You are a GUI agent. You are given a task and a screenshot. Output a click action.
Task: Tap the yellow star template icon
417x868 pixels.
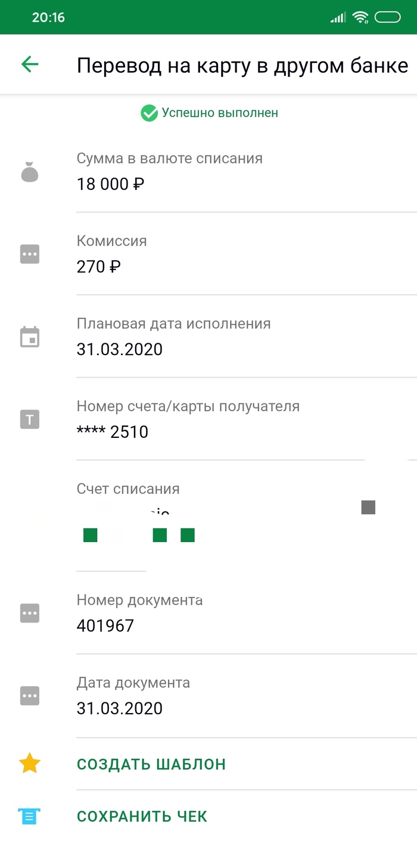coord(30,764)
